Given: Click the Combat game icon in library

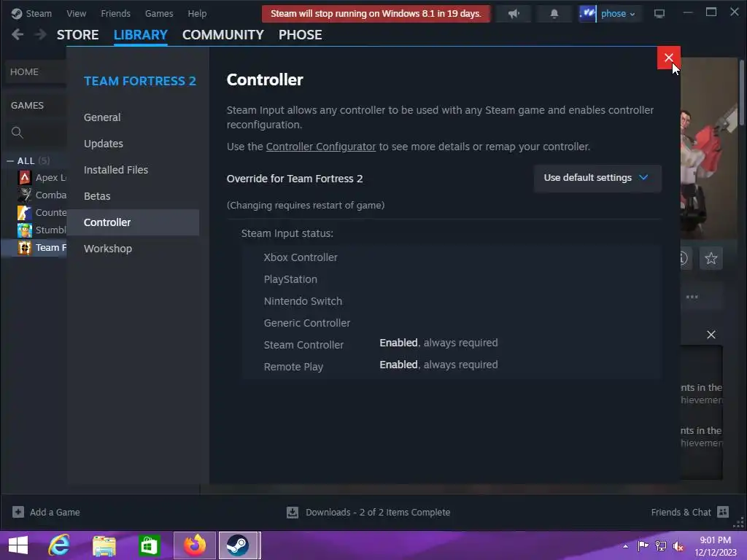Looking at the screenshot, I should click(x=25, y=195).
